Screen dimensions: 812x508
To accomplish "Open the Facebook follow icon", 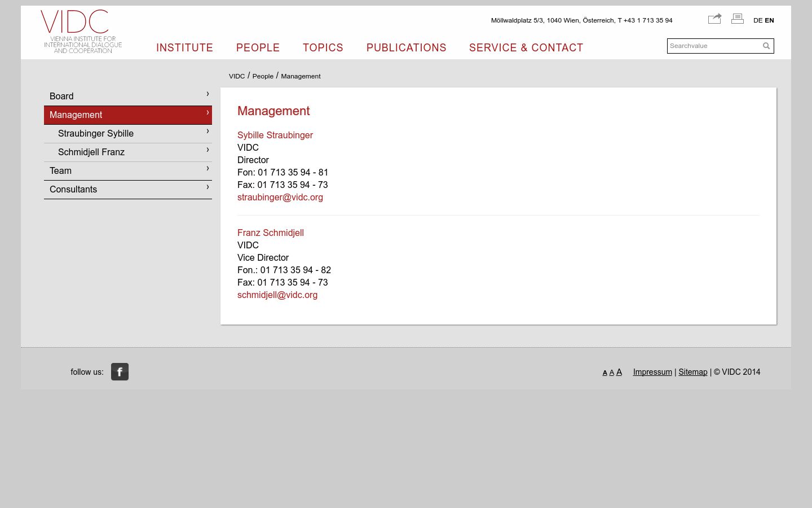I will point(120,371).
